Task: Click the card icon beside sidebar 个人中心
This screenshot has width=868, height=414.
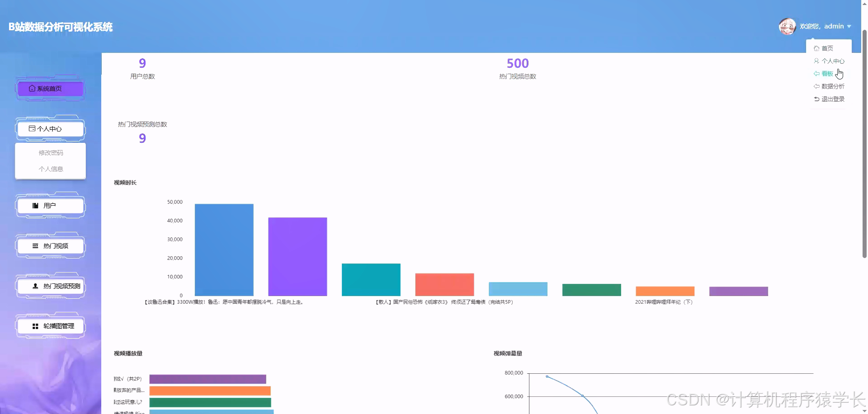Action: [32, 129]
